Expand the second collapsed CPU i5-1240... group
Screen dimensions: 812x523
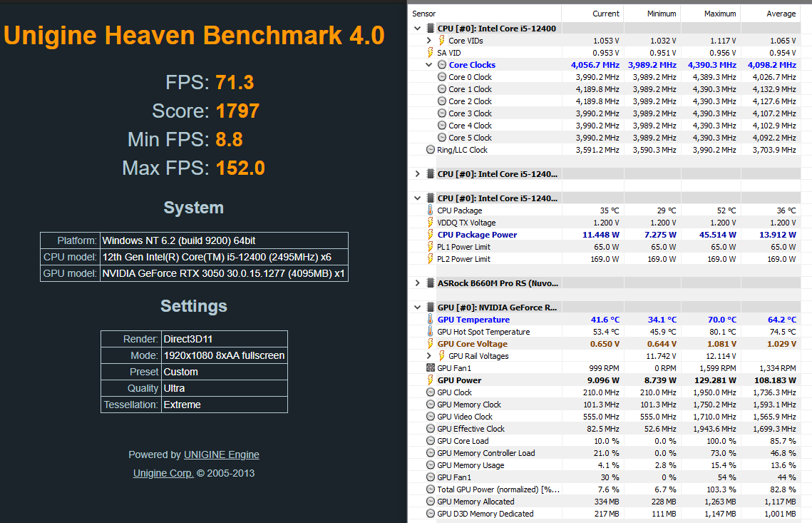(417, 174)
